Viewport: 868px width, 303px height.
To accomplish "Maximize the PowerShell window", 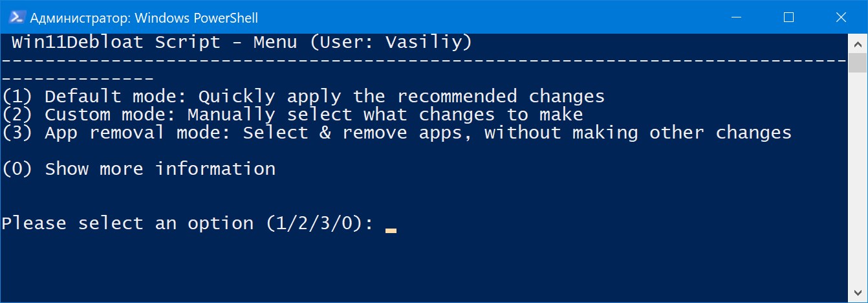I will click(x=788, y=17).
